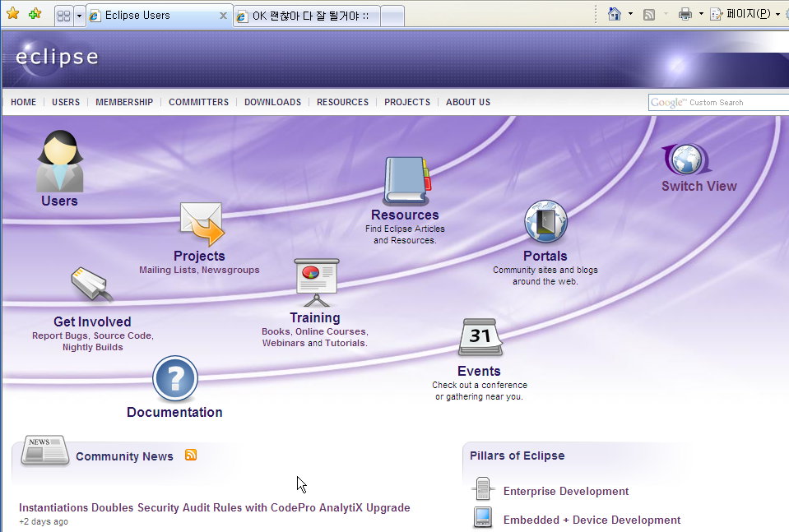Open USERS in the navigation bar

coord(66,102)
